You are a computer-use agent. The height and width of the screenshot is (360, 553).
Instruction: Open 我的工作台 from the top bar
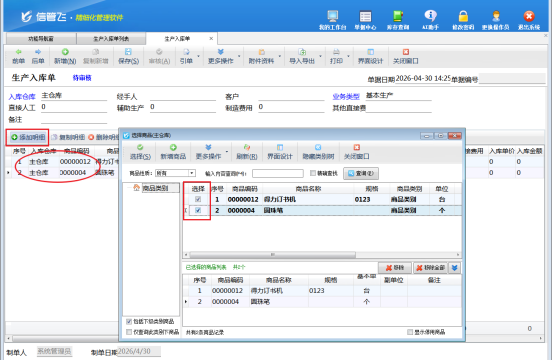[x=333, y=20]
